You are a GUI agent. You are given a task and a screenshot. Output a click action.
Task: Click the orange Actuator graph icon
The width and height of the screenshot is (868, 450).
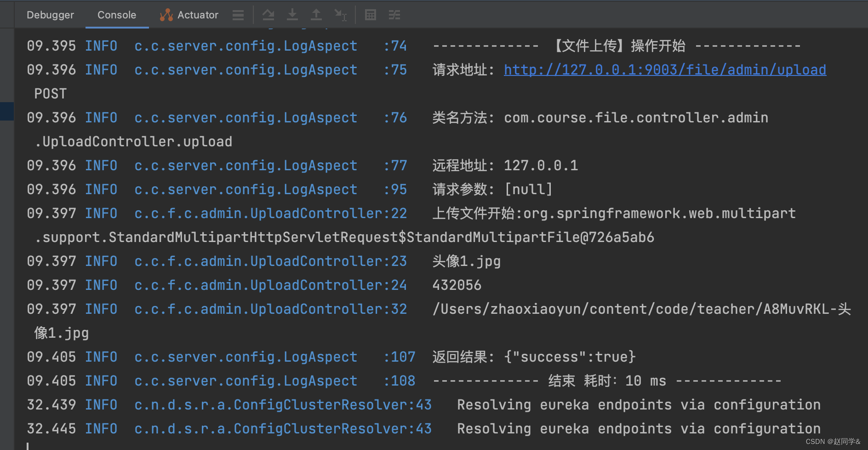pos(166,14)
